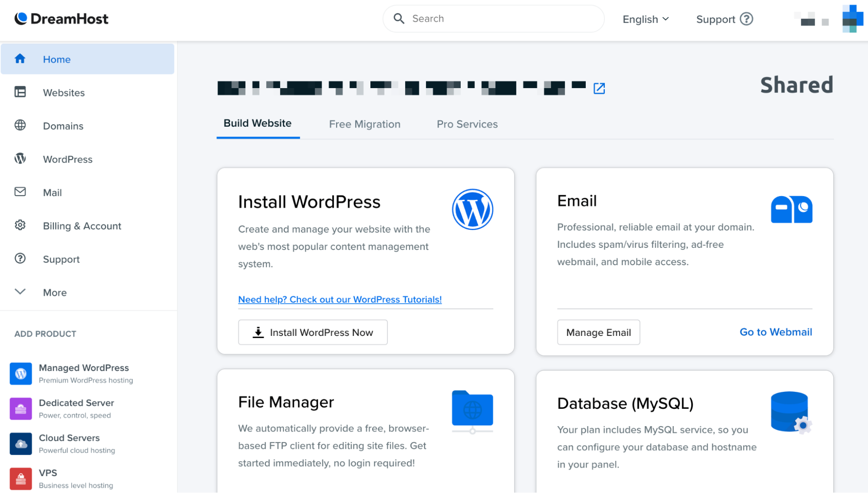Switch to the Pro Services tab
This screenshot has width=868, height=493.
point(467,124)
